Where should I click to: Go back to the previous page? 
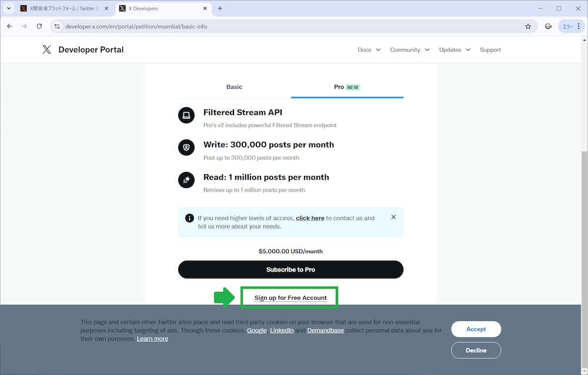tap(10, 26)
